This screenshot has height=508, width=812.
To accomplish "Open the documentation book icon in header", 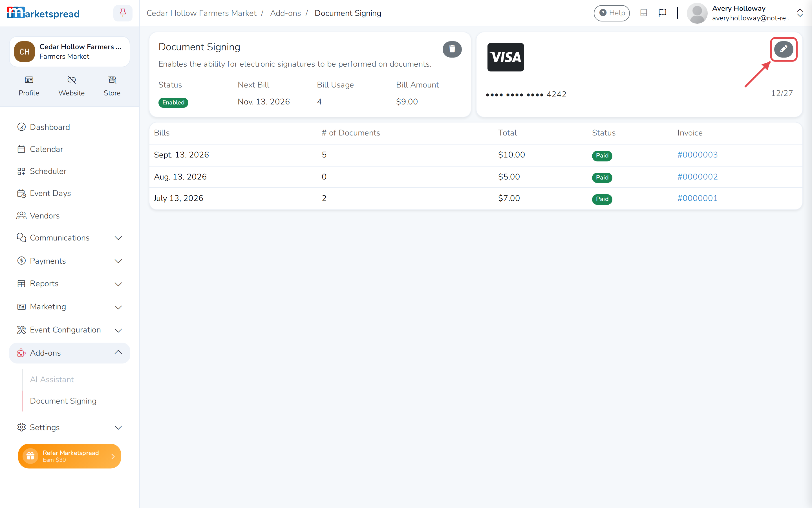I will pos(643,13).
